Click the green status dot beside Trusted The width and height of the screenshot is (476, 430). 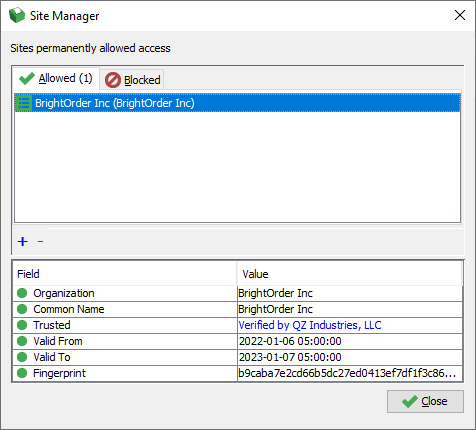coord(22,325)
